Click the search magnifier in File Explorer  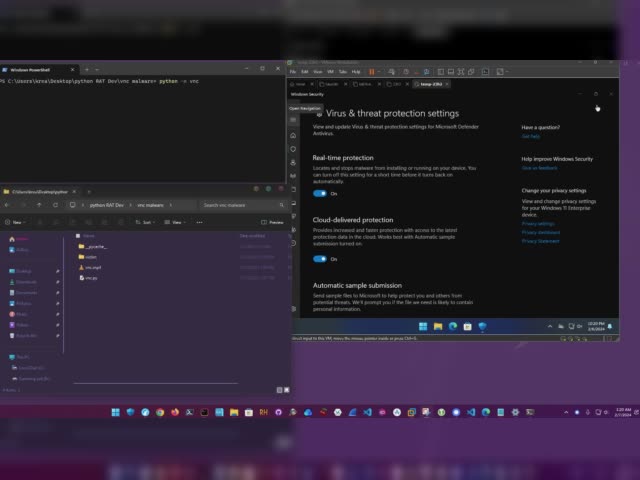coord(282,205)
